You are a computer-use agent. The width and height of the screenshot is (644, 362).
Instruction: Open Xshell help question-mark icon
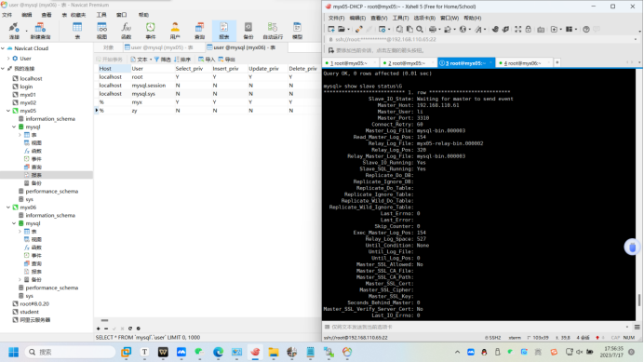tap(586, 29)
